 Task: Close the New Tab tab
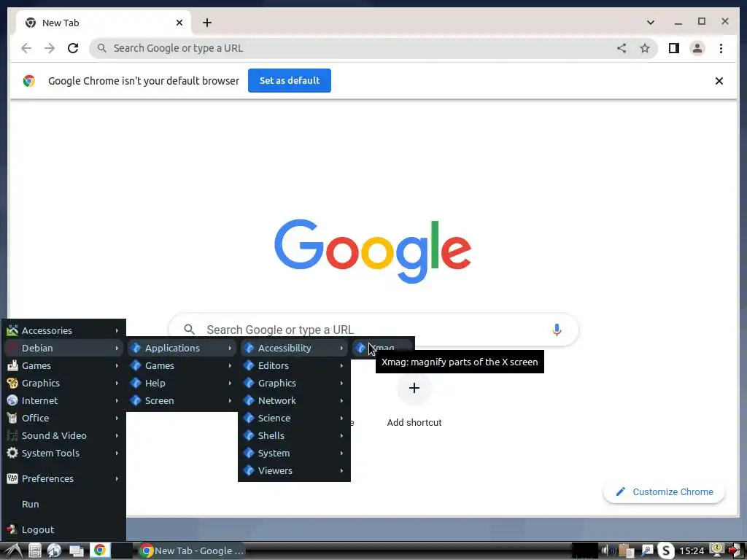point(179,23)
